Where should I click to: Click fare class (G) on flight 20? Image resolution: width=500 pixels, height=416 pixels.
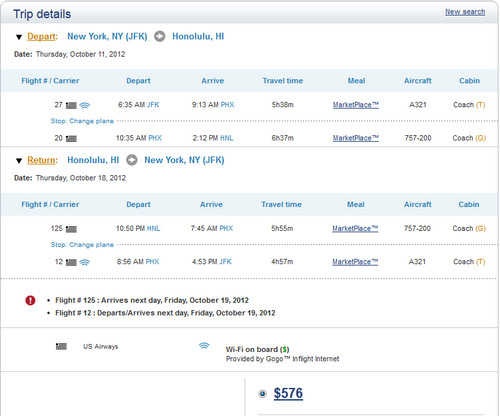(480, 138)
